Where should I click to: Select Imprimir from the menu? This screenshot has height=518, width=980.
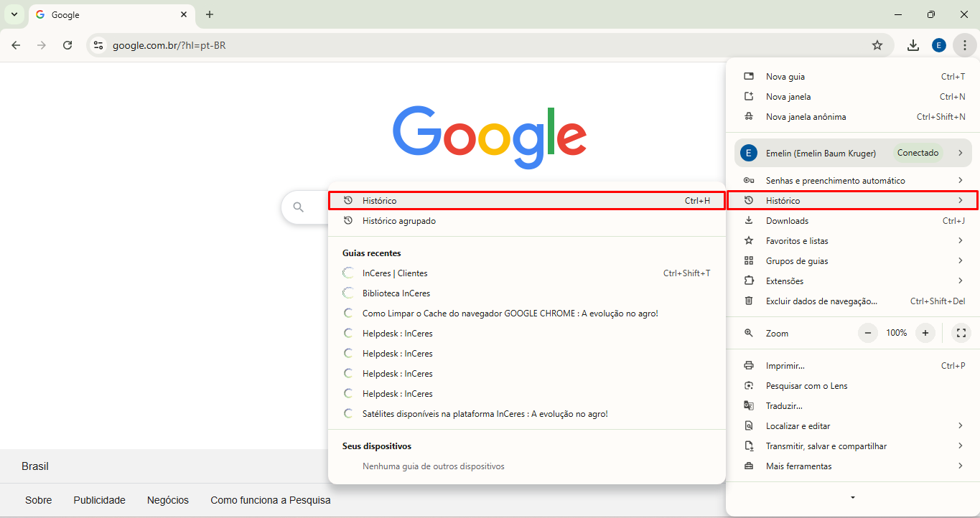coord(853,366)
